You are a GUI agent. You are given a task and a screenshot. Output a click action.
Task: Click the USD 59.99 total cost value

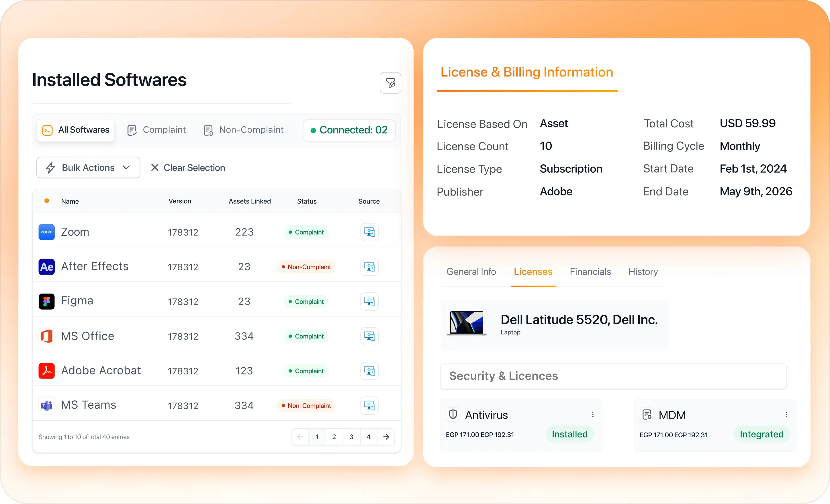click(x=747, y=123)
